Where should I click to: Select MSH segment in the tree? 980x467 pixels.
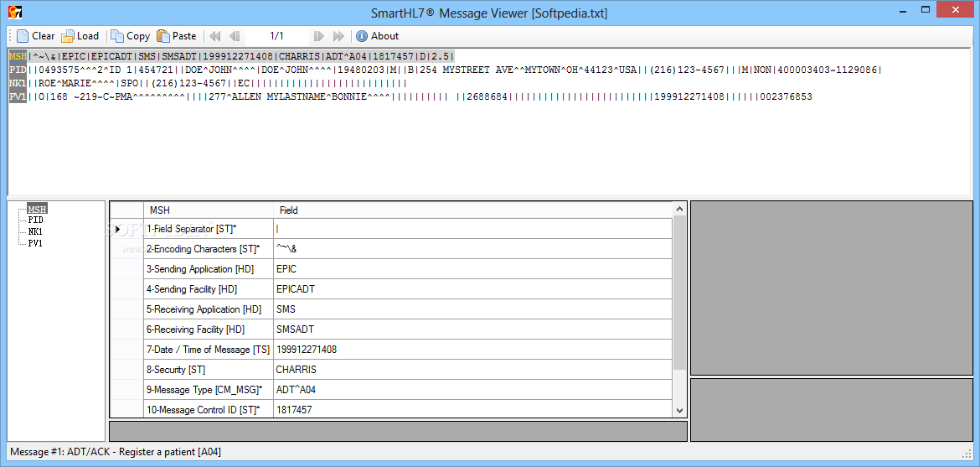click(x=38, y=209)
